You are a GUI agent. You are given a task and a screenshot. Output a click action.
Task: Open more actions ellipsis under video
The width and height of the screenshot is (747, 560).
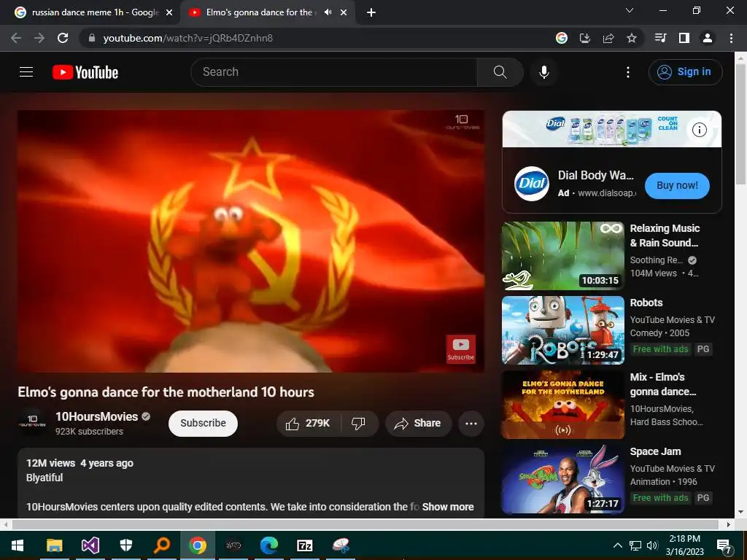471,424
